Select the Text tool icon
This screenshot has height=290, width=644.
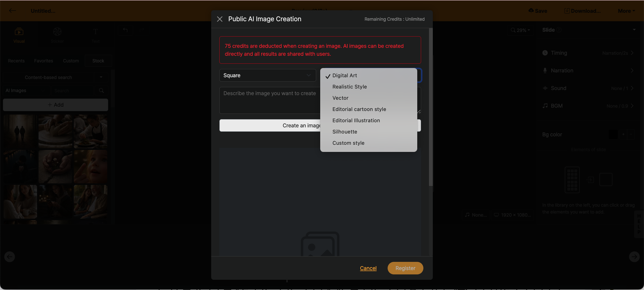[x=96, y=32]
